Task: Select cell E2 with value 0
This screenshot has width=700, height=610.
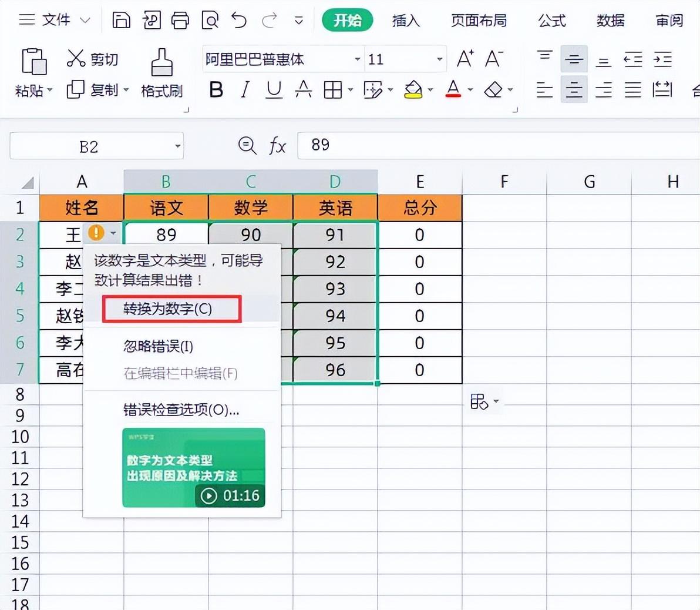Action: 420,234
